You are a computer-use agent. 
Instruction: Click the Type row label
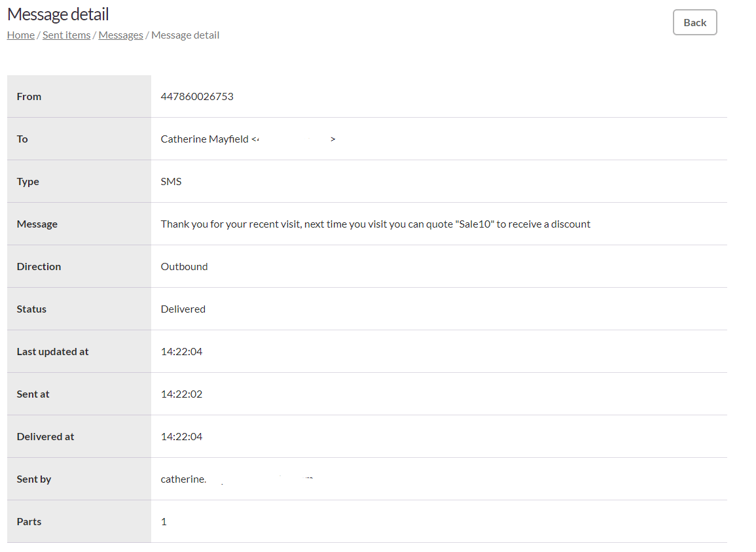(x=27, y=181)
